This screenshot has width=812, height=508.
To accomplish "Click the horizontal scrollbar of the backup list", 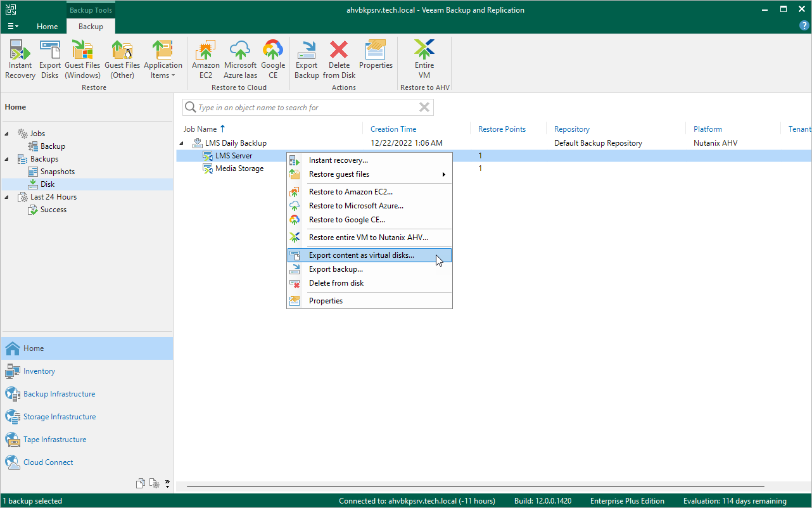I will point(475,486).
